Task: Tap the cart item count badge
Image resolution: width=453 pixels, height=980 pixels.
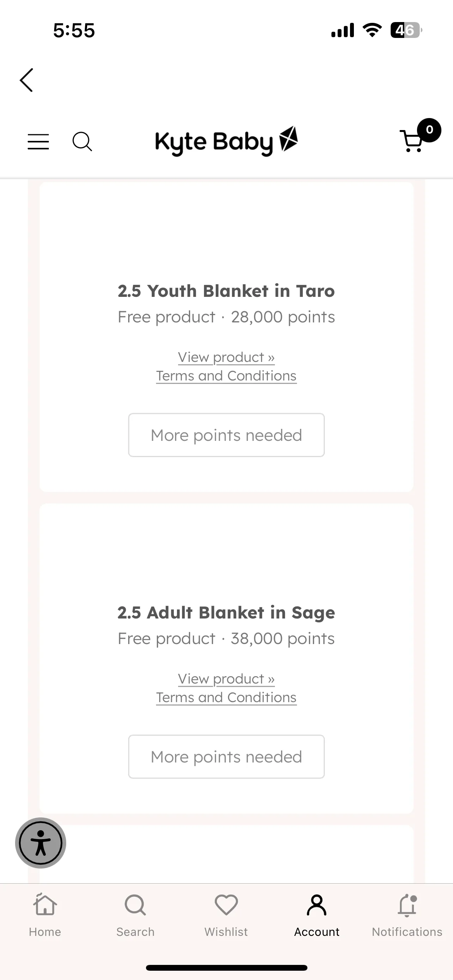Action: click(429, 130)
